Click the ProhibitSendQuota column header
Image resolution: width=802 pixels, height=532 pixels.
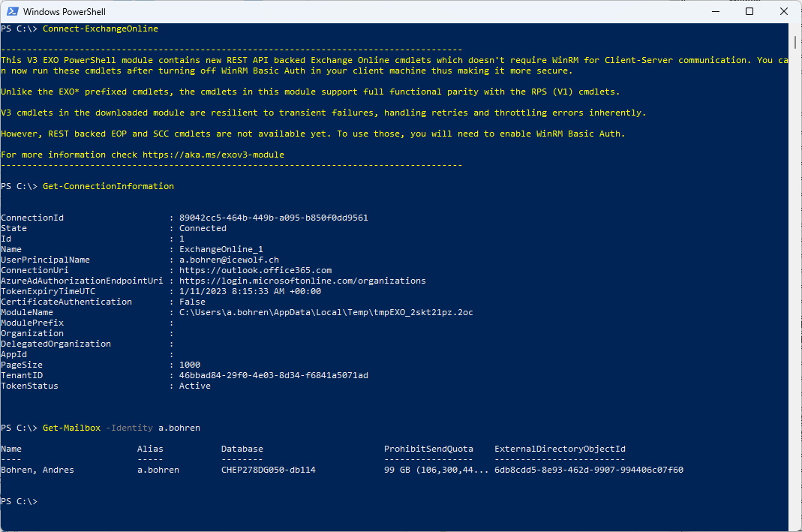point(428,449)
